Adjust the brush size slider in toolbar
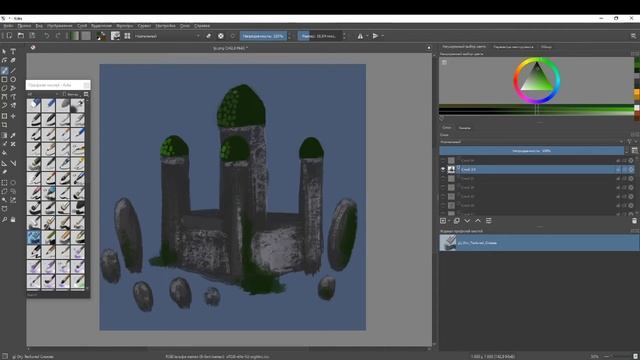This screenshot has width=640, height=360. 319,36
